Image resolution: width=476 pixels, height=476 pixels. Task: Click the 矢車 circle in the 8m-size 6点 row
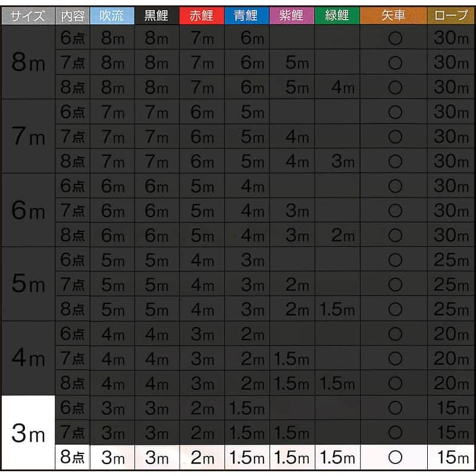(395, 38)
